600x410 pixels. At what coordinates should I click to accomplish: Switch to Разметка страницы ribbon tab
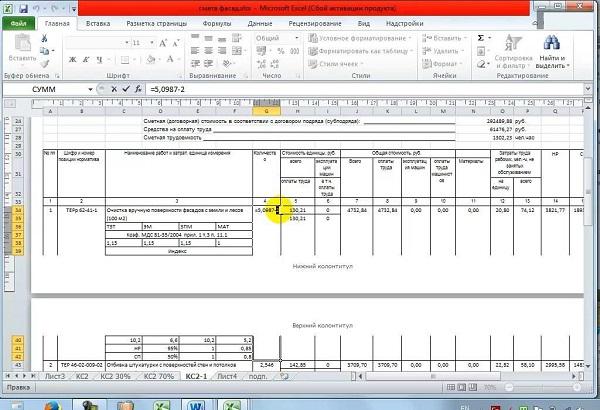point(157,23)
